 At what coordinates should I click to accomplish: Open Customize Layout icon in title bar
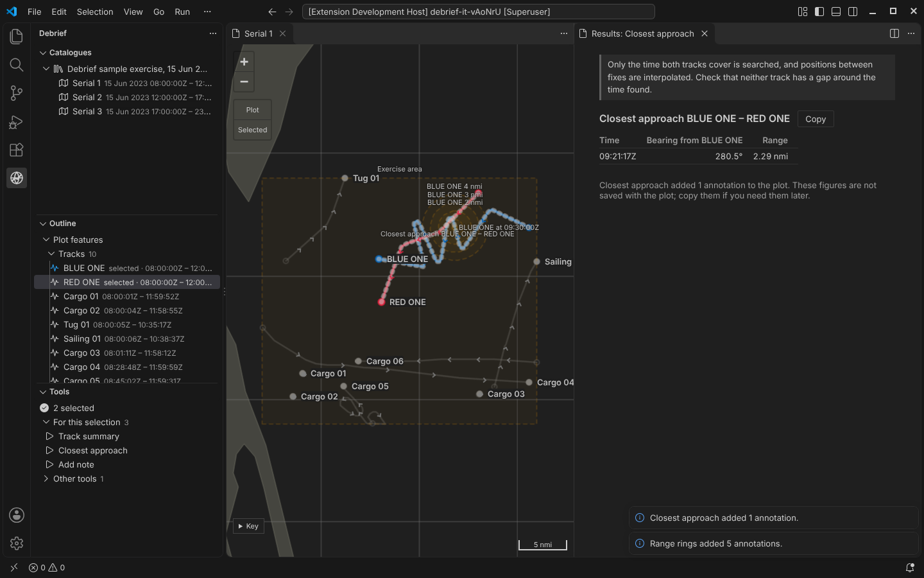[x=803, y=12]
